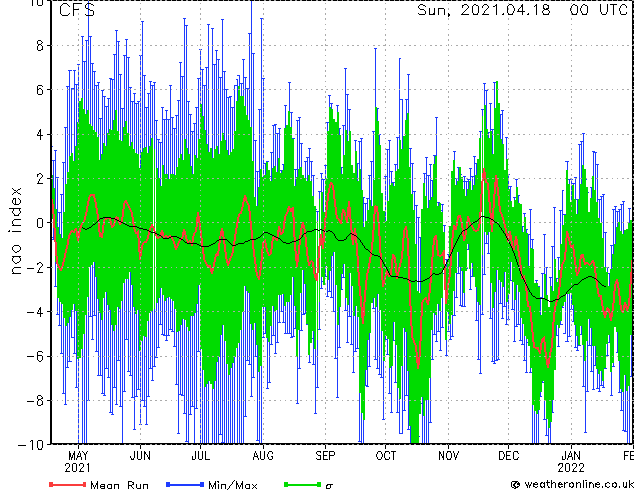Image resolution: width=634 pixels, height=490 pixels.
Task: Click the Min/Max legend text
Action: pyautogui.click(x=232, y=485)
